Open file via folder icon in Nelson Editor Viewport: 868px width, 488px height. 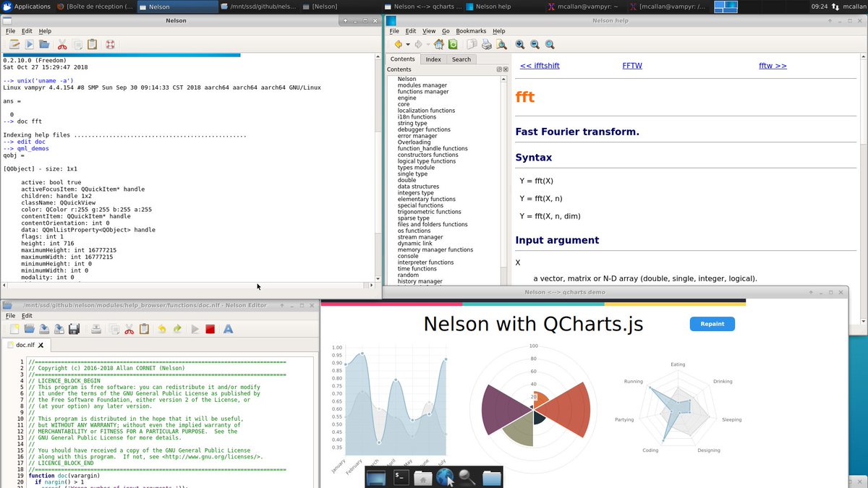point(29,329)
